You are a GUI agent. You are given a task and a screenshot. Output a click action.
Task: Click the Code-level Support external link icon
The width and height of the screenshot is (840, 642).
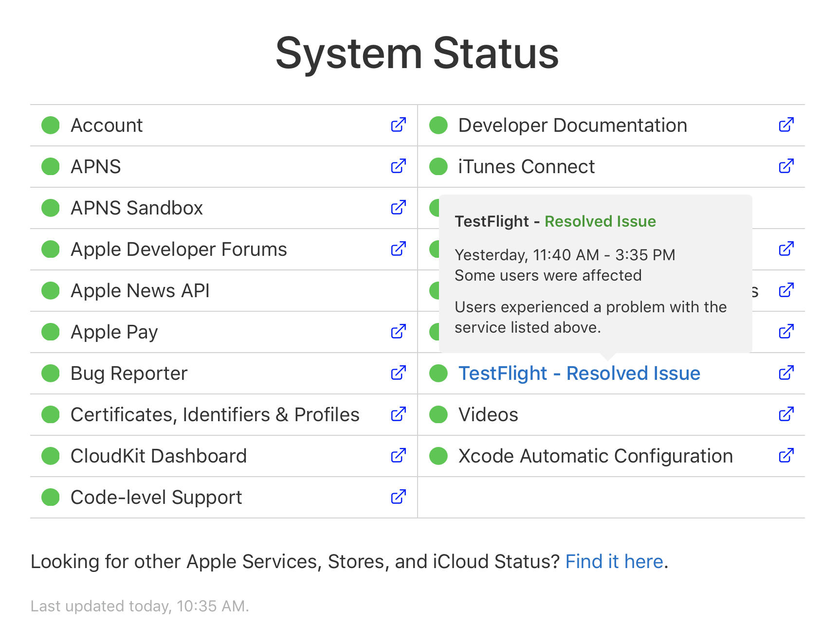coord(398,497)
